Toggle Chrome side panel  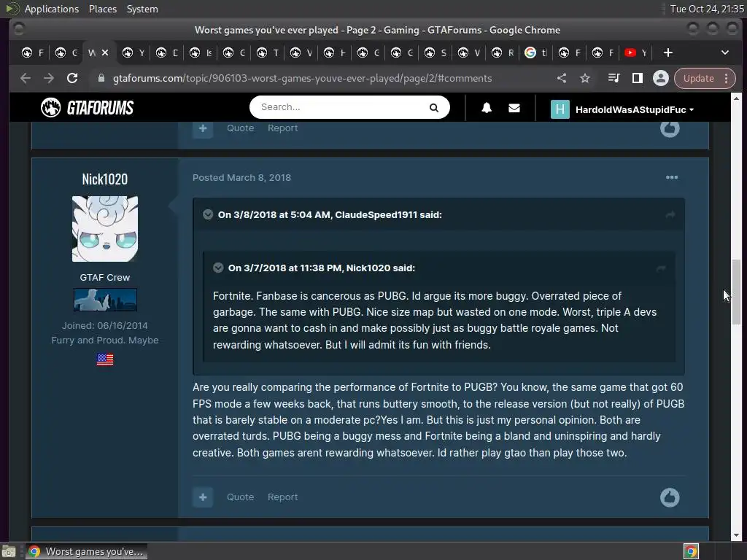pos(637,78)
